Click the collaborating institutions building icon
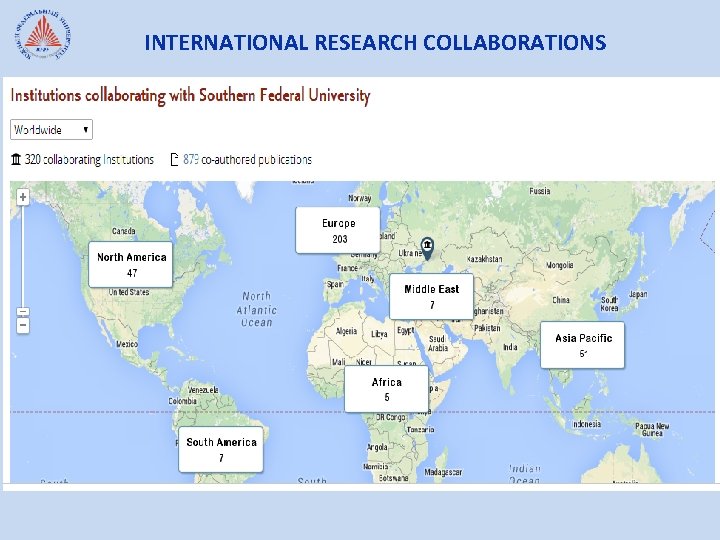This screenshot has height=540, width=720. point(16,159)
